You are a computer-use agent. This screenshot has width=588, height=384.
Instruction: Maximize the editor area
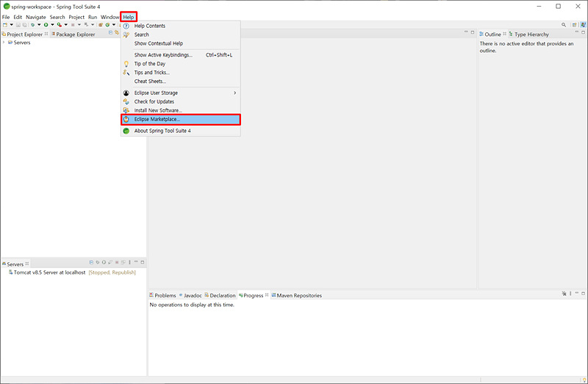tap(473, 32)
